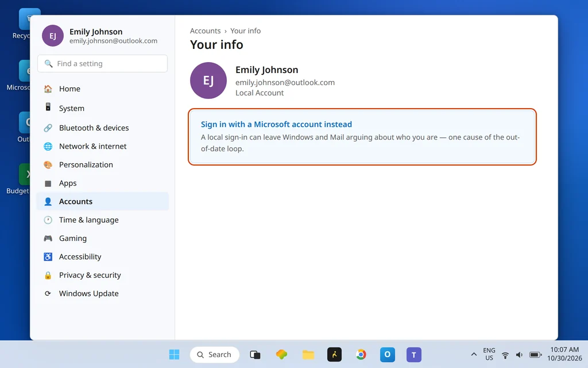
Task: Click the Privacy & security lock icon
Action: point(48,275)
